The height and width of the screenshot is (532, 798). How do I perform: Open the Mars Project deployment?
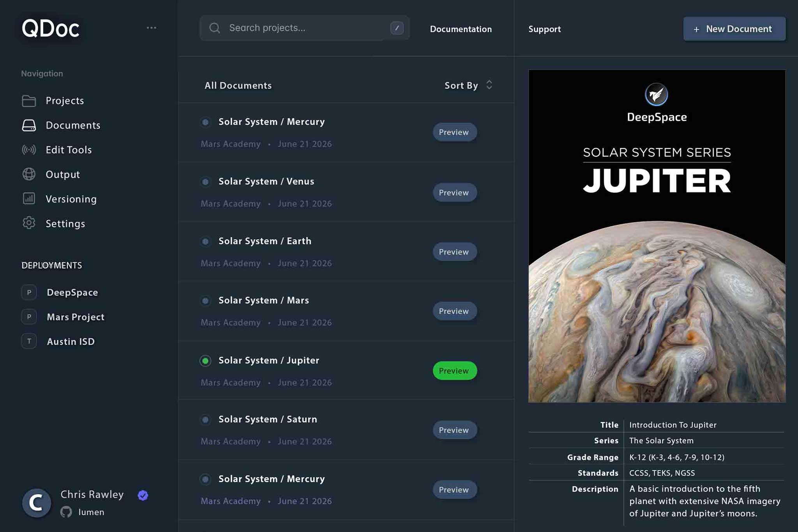[x=76, y=317]
